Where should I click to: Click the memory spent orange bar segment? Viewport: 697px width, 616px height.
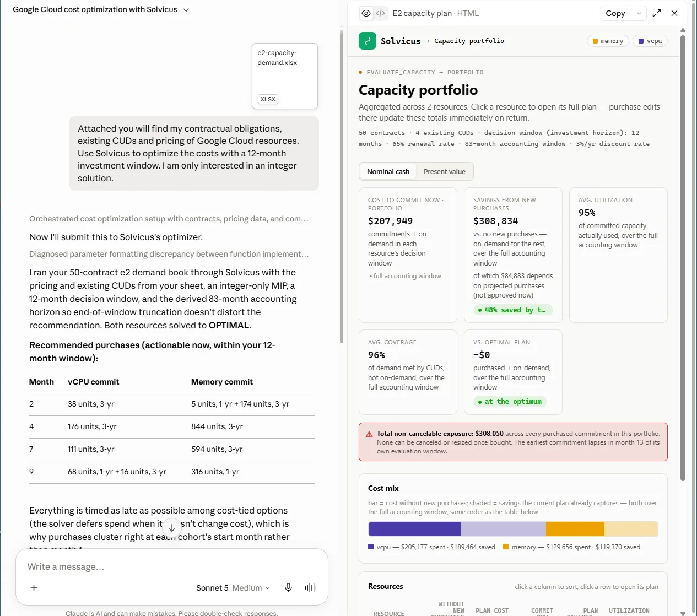(575, 529)
